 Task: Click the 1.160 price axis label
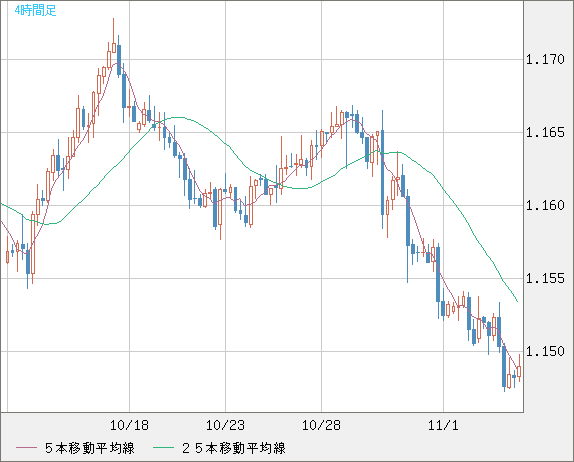coord(545,205)
